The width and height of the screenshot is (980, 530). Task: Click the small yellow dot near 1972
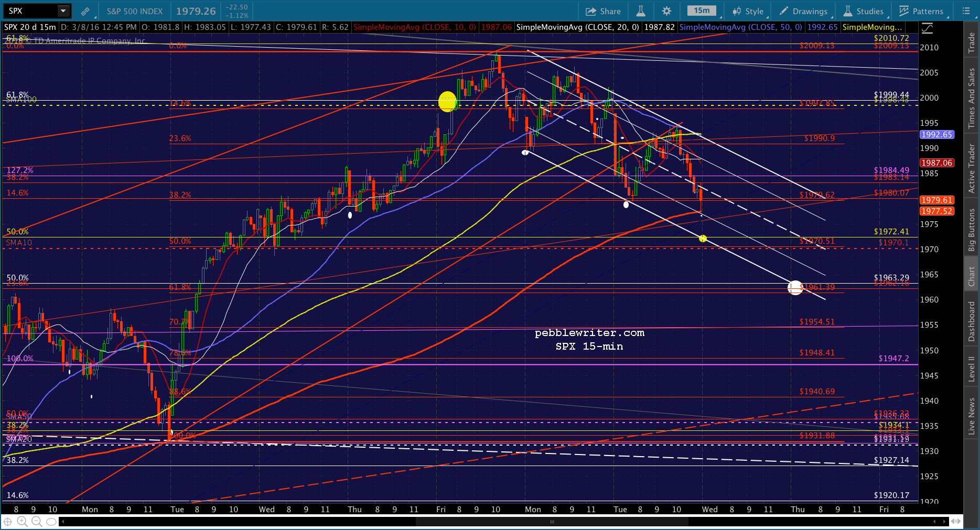click(x=703, y=239)
